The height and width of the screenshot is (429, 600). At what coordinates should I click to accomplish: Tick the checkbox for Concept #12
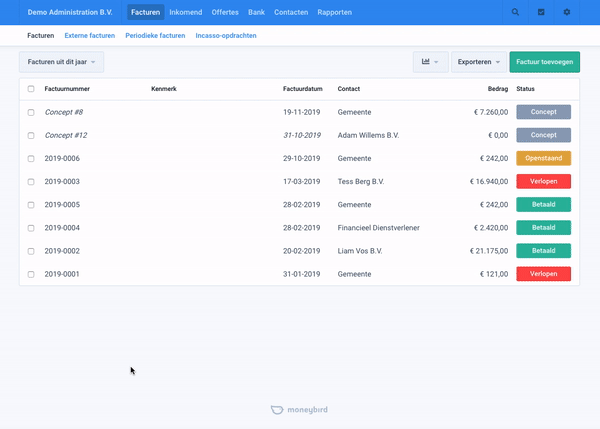[31, 135]
